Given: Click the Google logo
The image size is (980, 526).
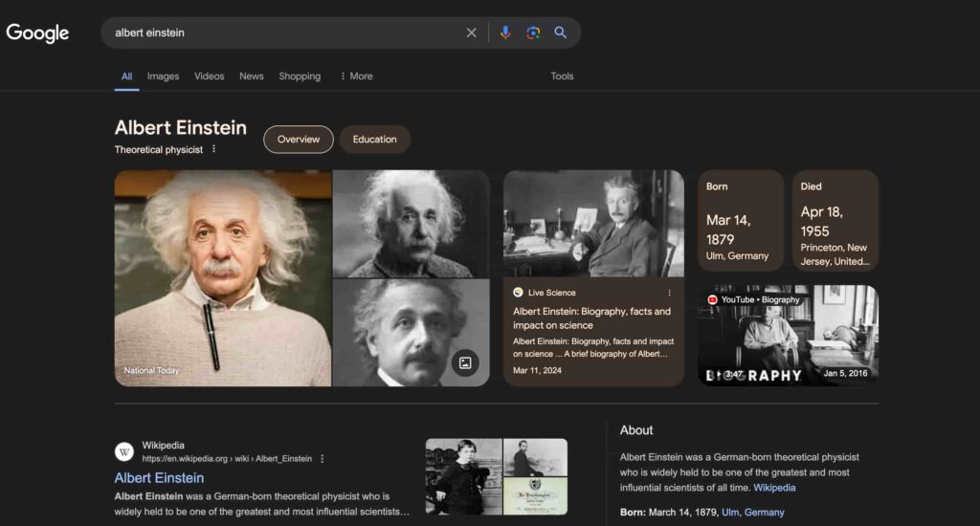Looking at the screenshot, I should [x=38, y=33].
